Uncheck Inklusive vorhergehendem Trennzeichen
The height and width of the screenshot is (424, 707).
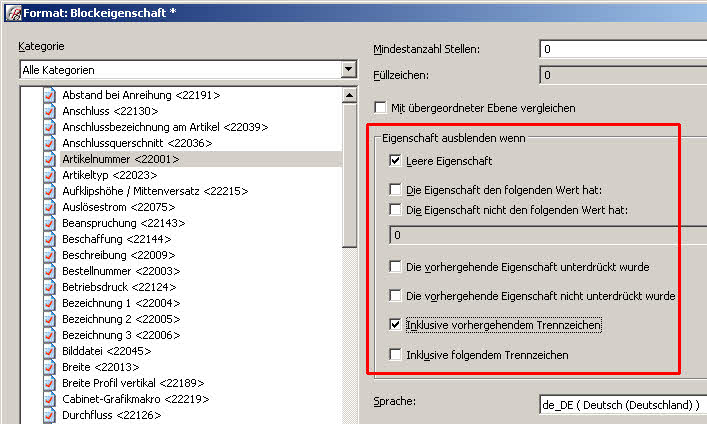point(395,325)
